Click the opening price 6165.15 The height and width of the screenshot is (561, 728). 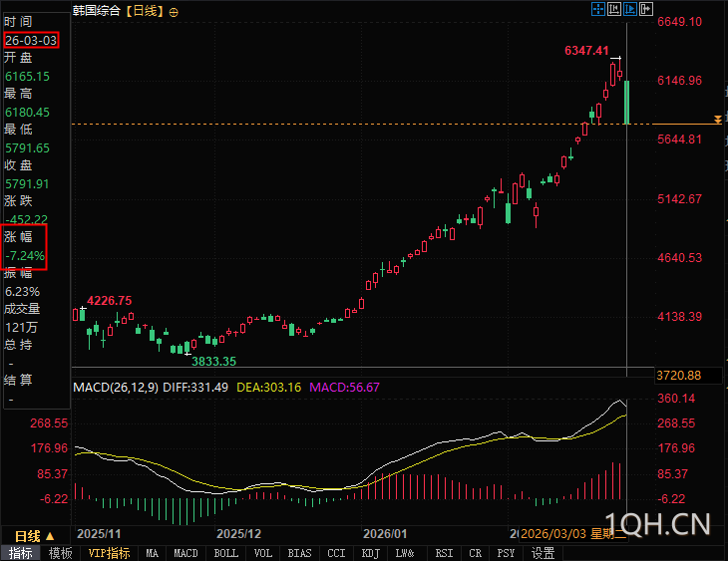pos(27,77)
